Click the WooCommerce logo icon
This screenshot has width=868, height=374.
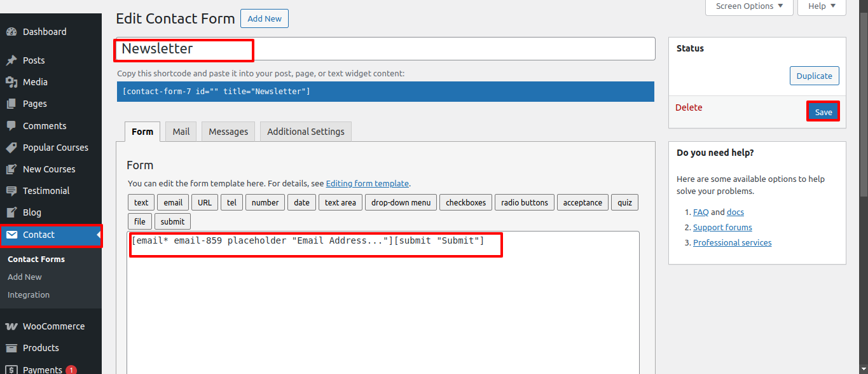[11, 326]
